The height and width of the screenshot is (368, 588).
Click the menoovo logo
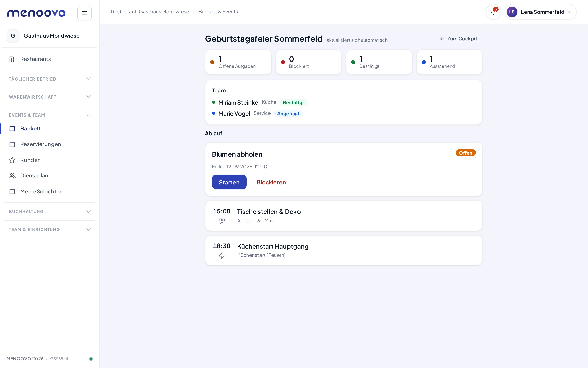click(x=36, y=13)
